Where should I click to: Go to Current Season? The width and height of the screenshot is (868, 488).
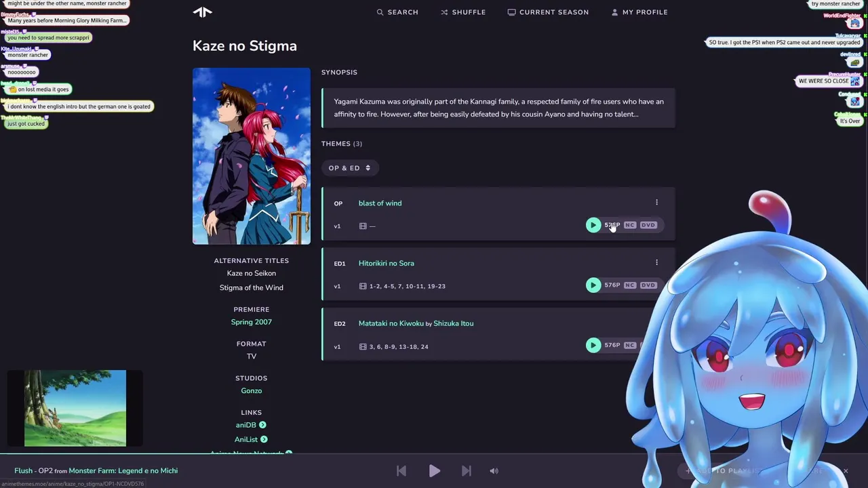(x=548, y=12)
